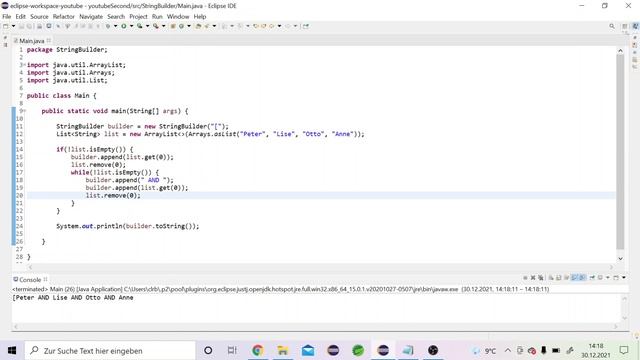Click the console Pin Console icon
The height and width of the screenshot is (360, 640).
tap(592, 278)
